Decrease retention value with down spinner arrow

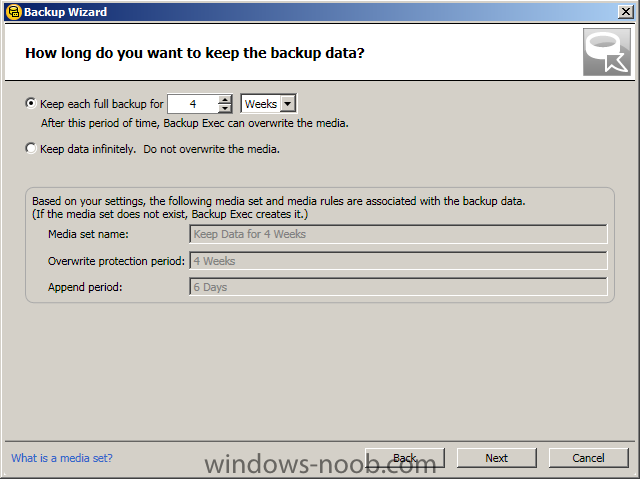pos(225,109)
